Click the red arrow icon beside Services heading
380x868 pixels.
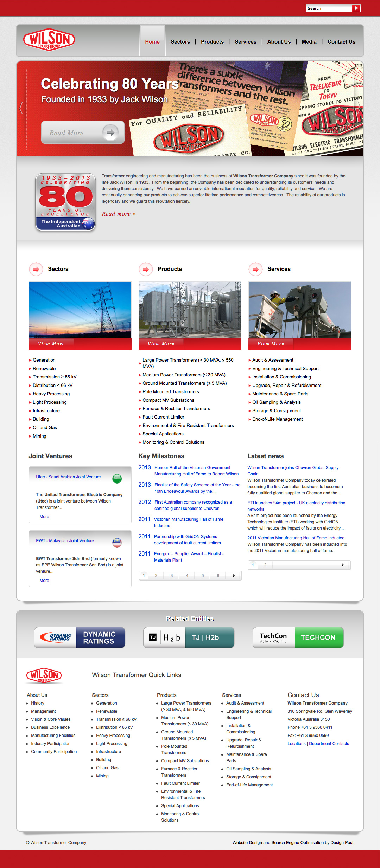coord(255,269)
